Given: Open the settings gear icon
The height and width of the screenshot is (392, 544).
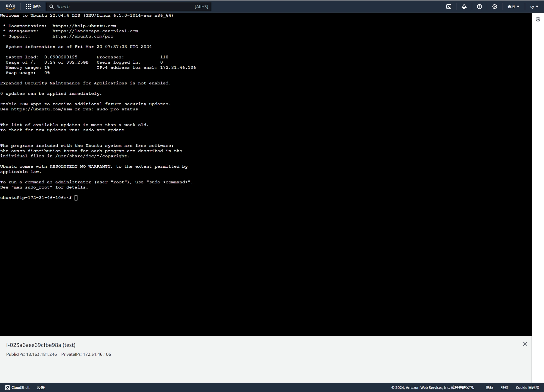Looking at the screenshot, I should coord(494,7).
